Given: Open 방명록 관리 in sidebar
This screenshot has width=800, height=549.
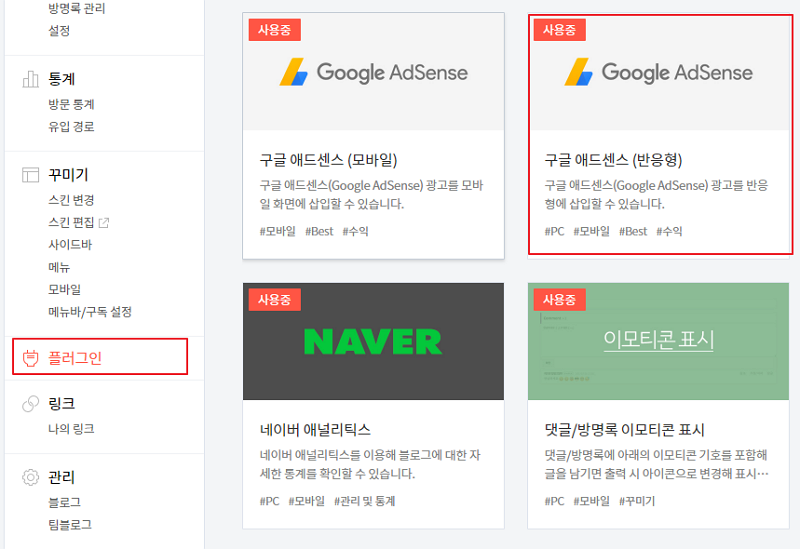Looking at the screenshot, I should click(x=77, y=8).
